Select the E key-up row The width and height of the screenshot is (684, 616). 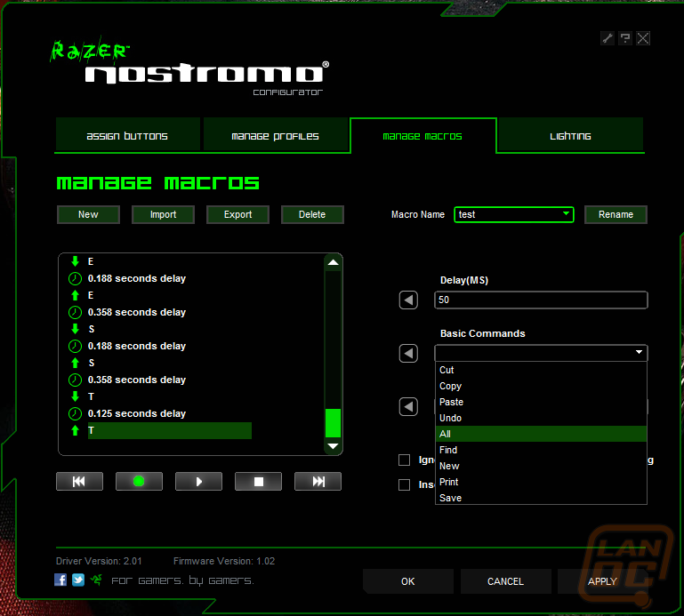tap(160, 295)
